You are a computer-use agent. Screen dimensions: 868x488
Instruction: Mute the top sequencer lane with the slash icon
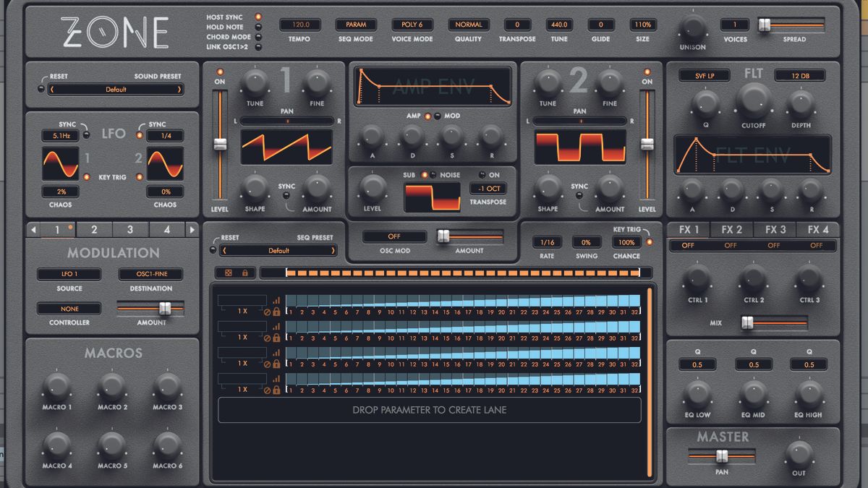coord(268,312)
